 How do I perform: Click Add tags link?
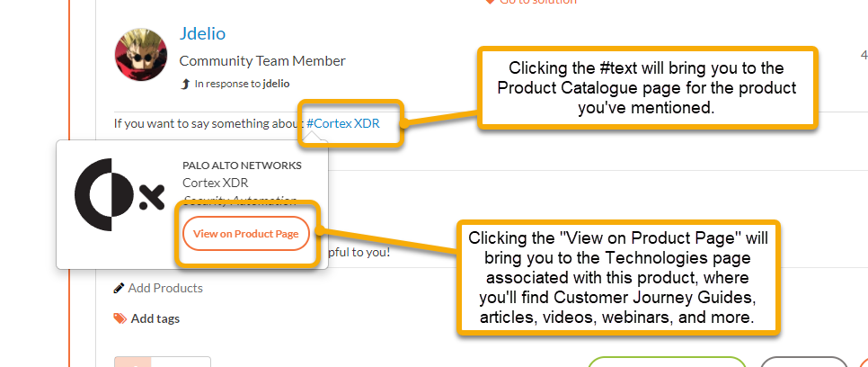(x=155, y=318)
